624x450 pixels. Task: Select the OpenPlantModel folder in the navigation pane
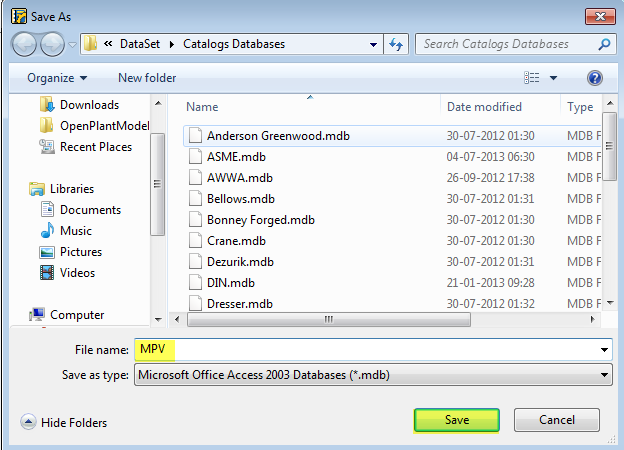(95, 126)
